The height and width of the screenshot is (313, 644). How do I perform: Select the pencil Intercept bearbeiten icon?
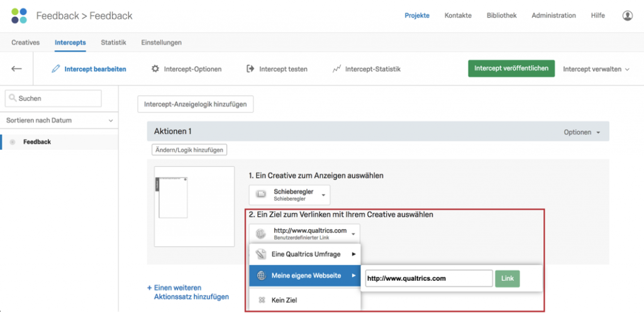coord(56,69)
